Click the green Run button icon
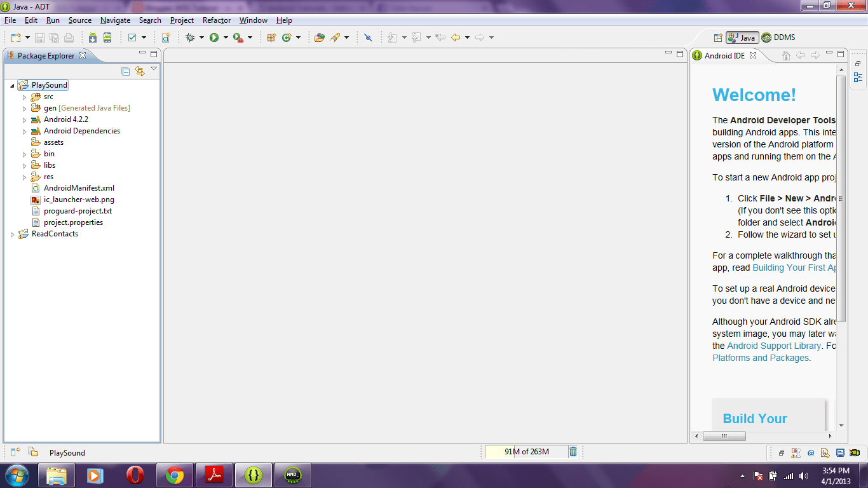 214,37
